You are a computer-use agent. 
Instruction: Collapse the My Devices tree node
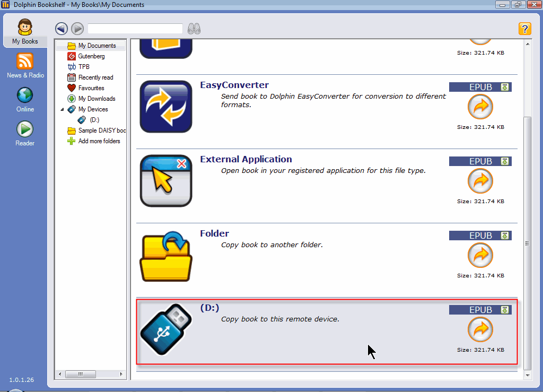coord(63,109)
